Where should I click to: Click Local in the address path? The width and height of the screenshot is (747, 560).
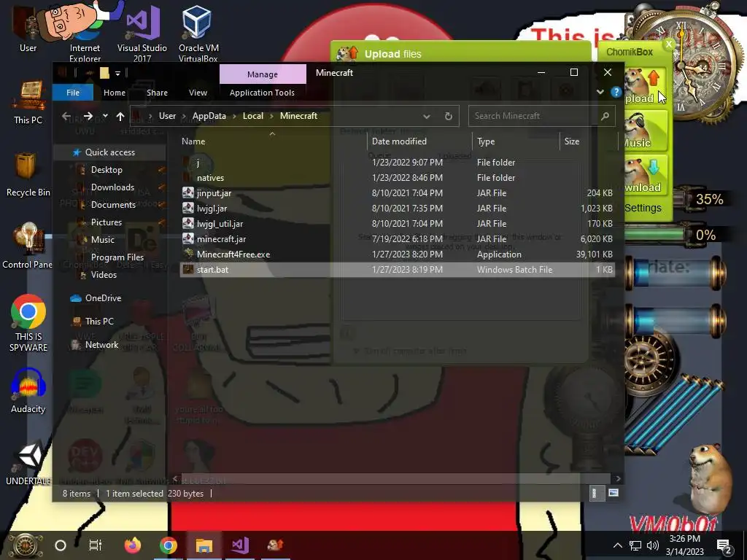[252, 116]
